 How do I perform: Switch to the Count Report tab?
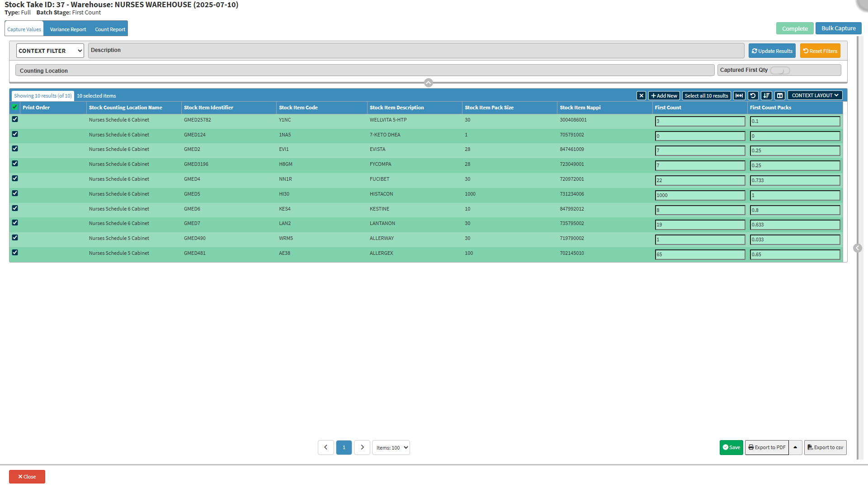pos(110,29)
